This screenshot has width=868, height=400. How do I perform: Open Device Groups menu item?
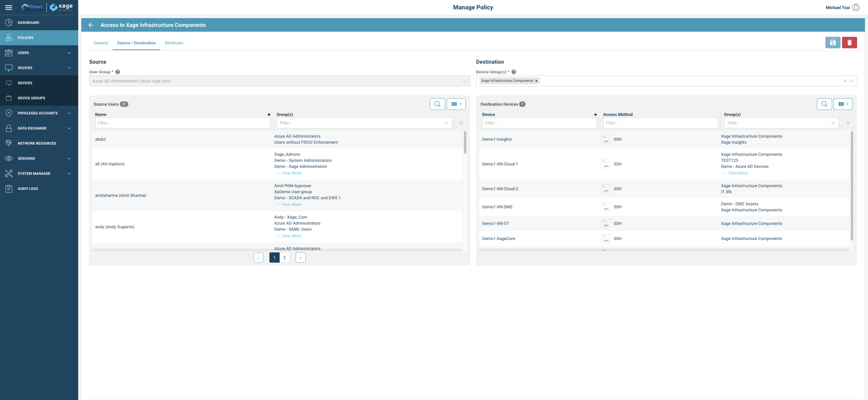click(x=39, y=98)
